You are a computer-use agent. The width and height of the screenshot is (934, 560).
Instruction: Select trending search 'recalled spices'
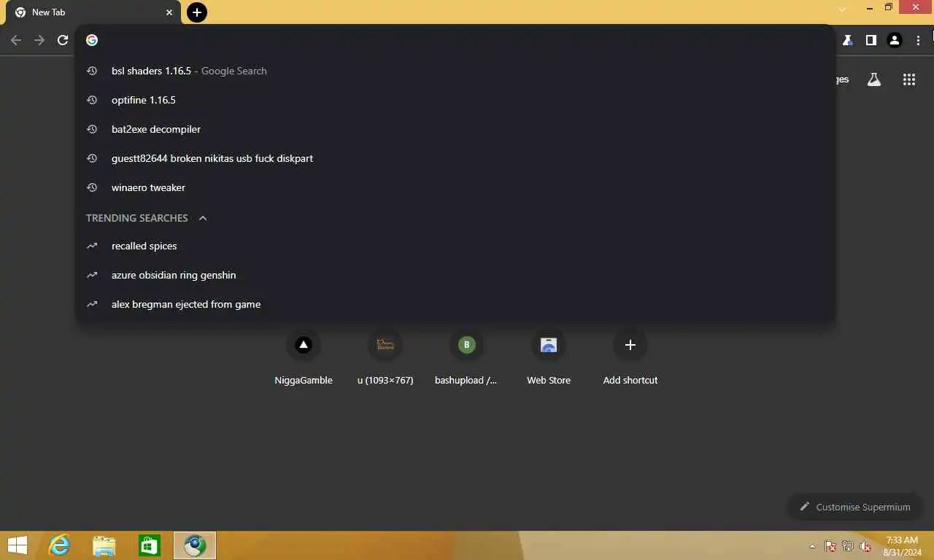(x=455, y=246)
